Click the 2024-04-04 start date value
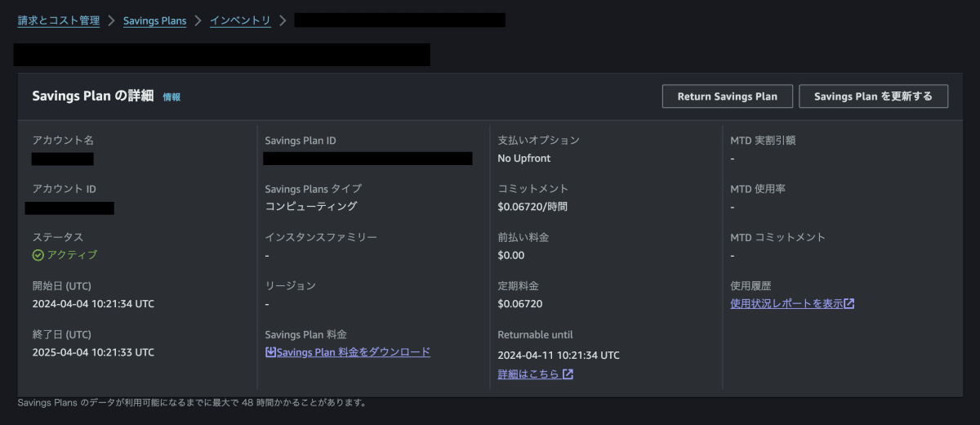The height and width of the screenshot is (425, 980). (92, 304)
